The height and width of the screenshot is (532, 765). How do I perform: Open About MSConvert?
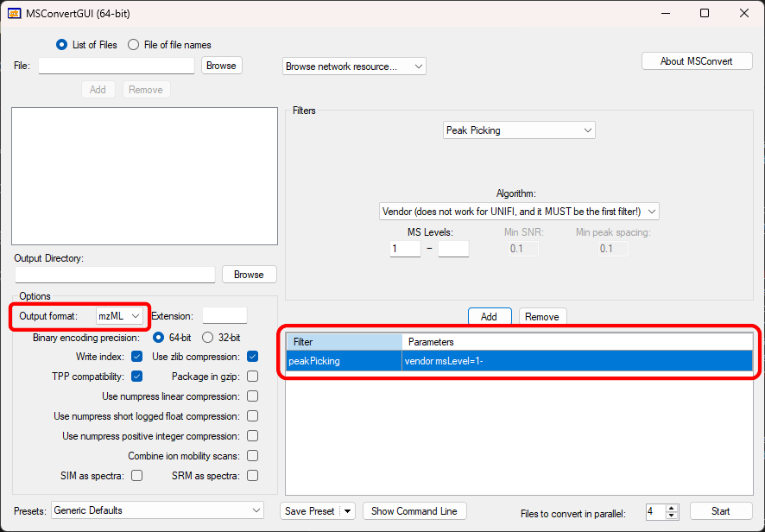click(x=697, y=61)
